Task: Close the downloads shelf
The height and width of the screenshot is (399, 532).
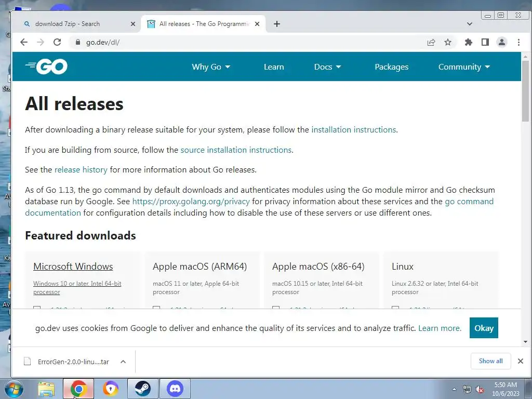Action: (x=521, y=361)
